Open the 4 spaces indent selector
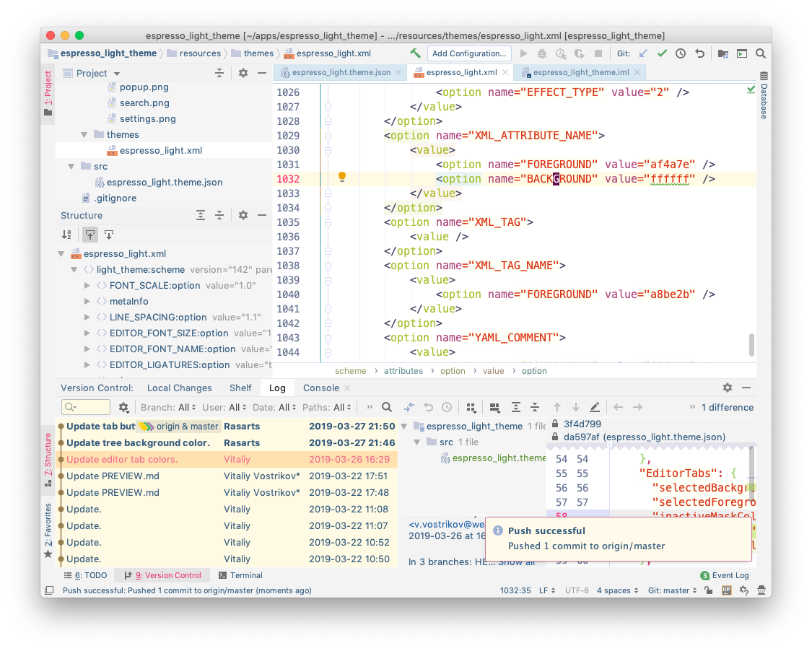This screenshot has height=651, width=812. [x=617, y=590]
